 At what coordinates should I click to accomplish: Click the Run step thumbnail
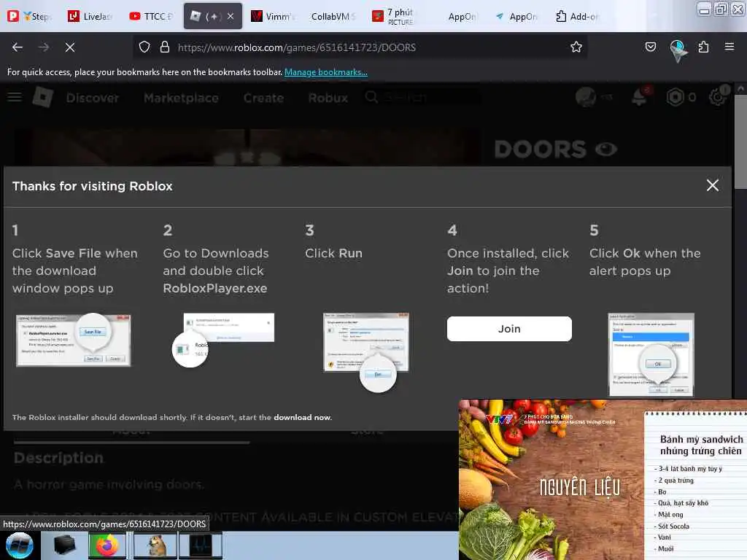click(366, 351)
